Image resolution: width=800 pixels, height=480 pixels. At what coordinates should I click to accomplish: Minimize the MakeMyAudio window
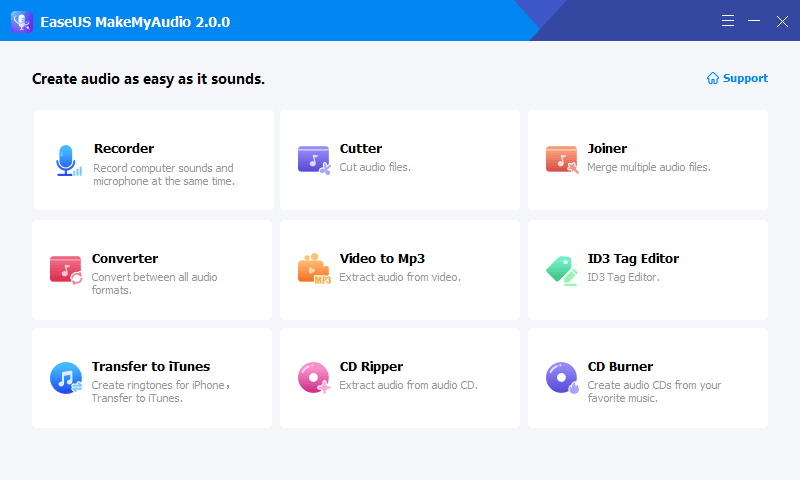click(755, 21)
